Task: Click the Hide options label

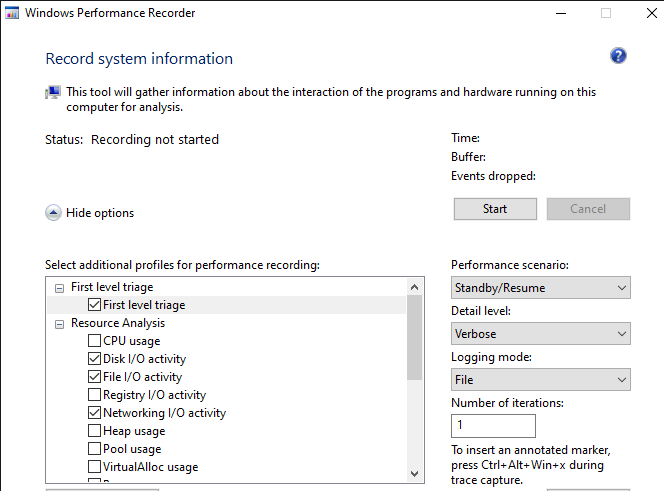Action: 100,213
